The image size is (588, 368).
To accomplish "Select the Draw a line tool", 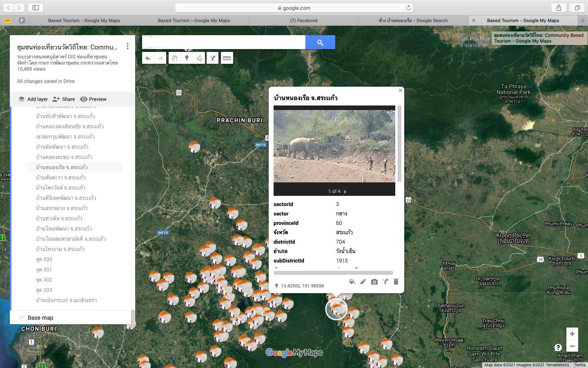I will pyautogui.click(x=199, y=58).
